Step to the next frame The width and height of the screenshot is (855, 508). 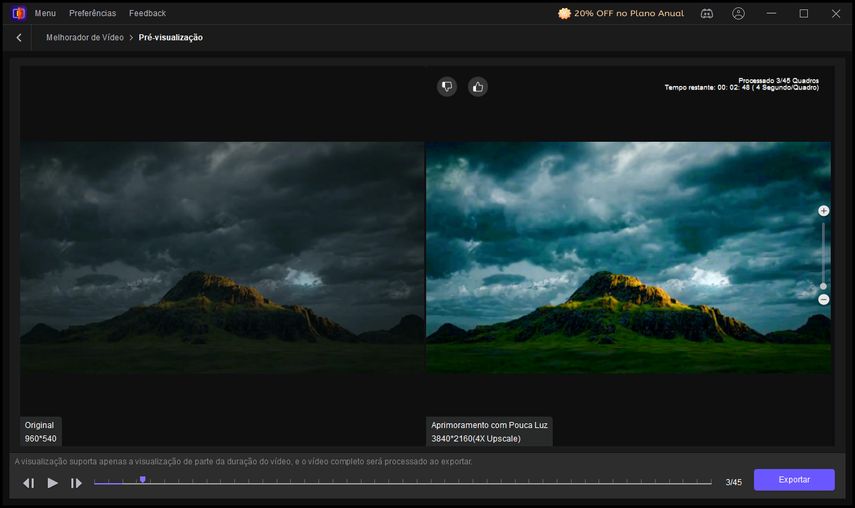pyautogui.click(x=76, y=483)
